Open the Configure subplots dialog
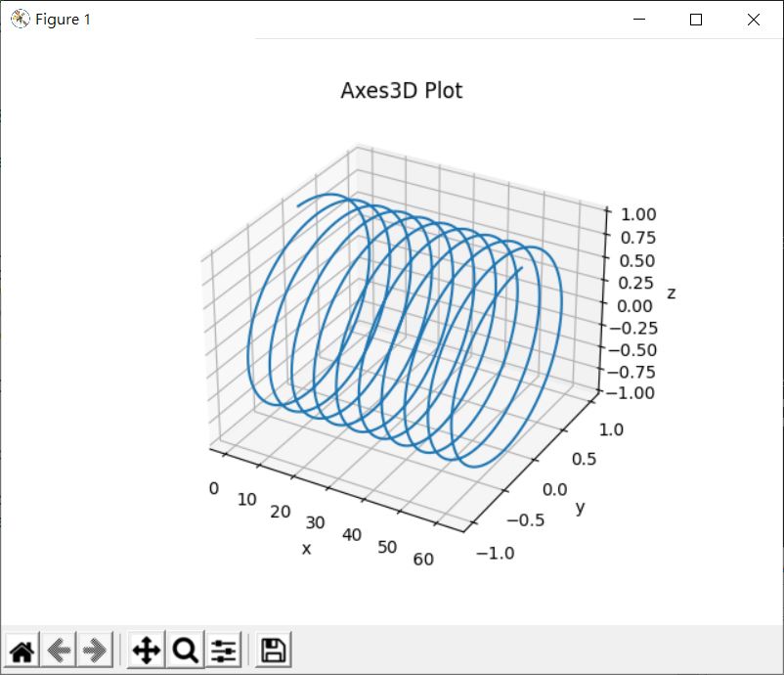This screenshot has height=675, width=784. [x=223, y=651]
